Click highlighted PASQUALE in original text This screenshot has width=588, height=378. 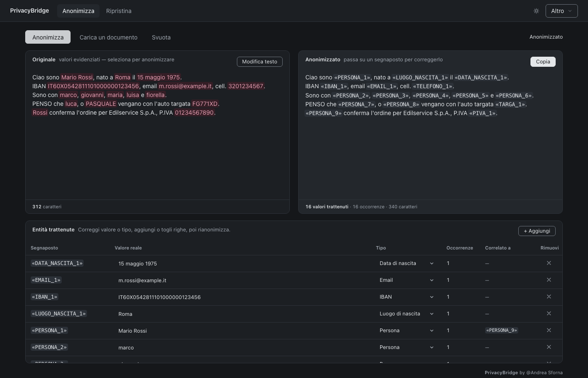pos(101,104)
